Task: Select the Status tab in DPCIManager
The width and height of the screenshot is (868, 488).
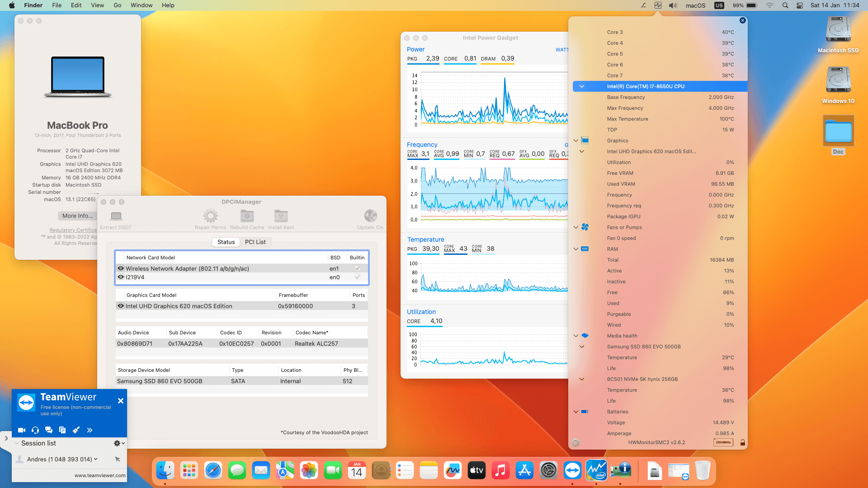Action: pos(226,242)
